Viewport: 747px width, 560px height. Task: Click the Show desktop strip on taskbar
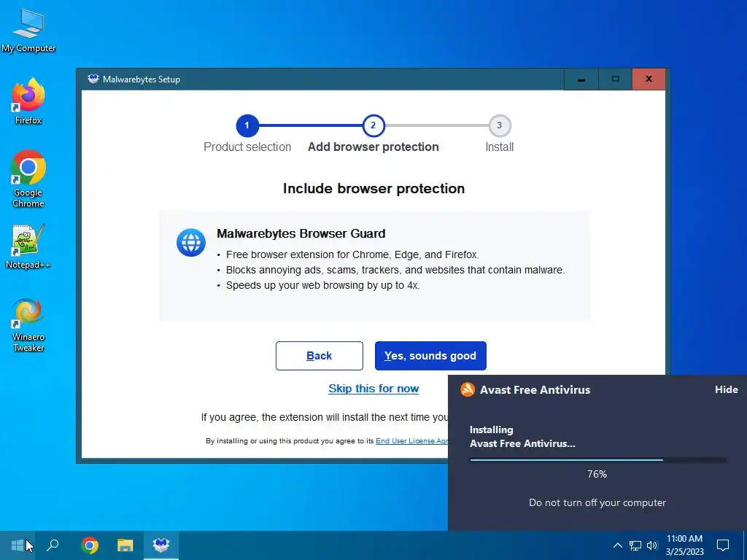[745, 545]
